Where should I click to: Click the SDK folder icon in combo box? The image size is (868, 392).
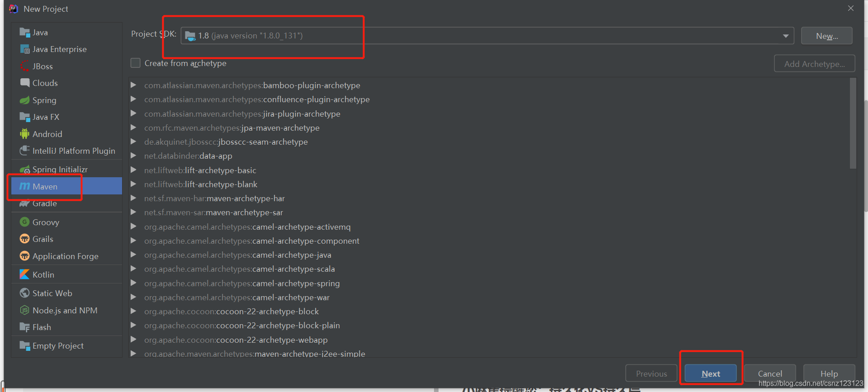pos(190,36)
